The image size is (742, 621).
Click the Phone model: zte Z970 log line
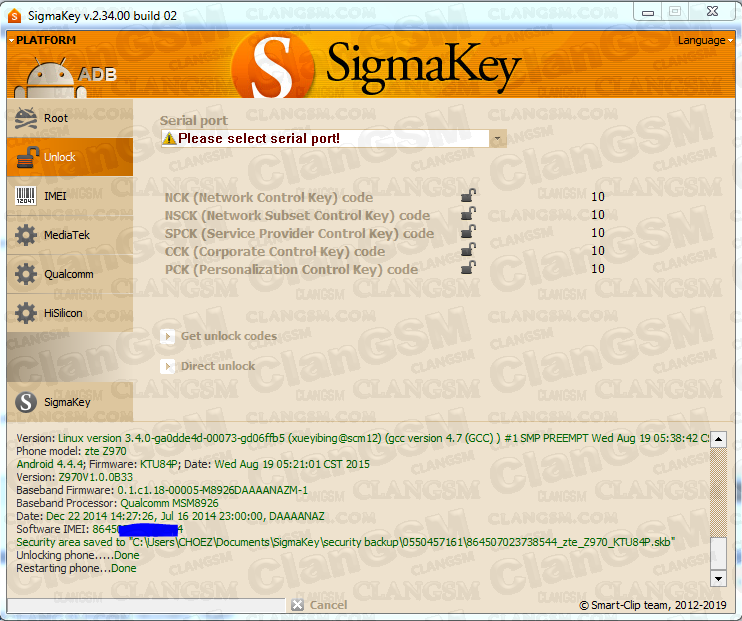pos(71,451)
